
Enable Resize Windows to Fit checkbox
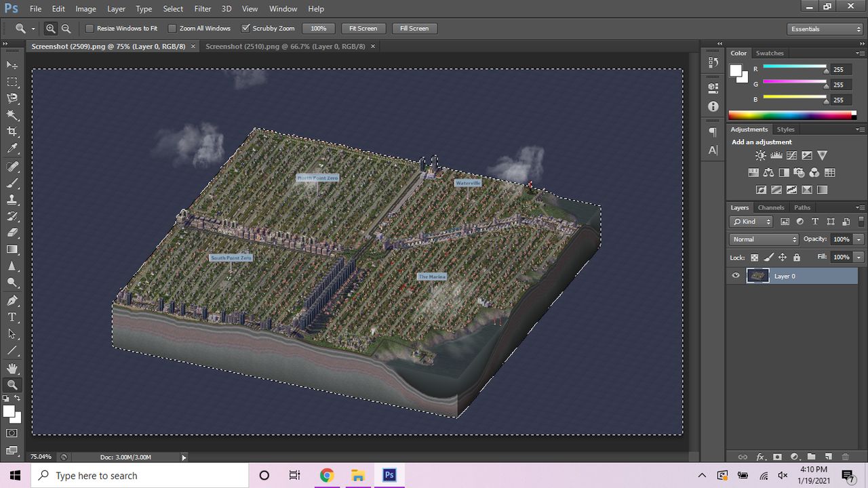point(90,28)
